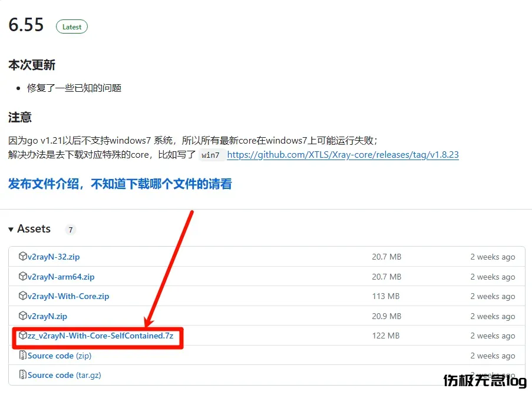Click 2 weeks ago on Source code (zip) row
This screenshot has height=395, width=532.
(x=493, y=356)
